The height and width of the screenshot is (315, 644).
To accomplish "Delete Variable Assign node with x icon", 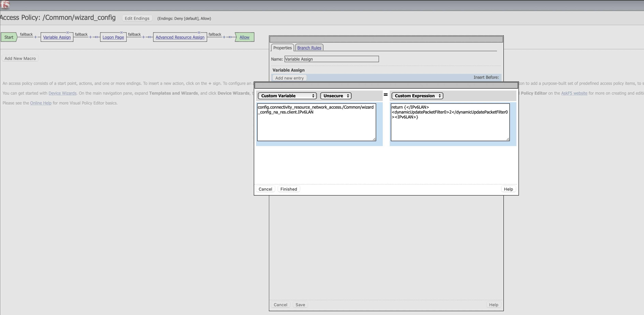I will coord(67,33).
